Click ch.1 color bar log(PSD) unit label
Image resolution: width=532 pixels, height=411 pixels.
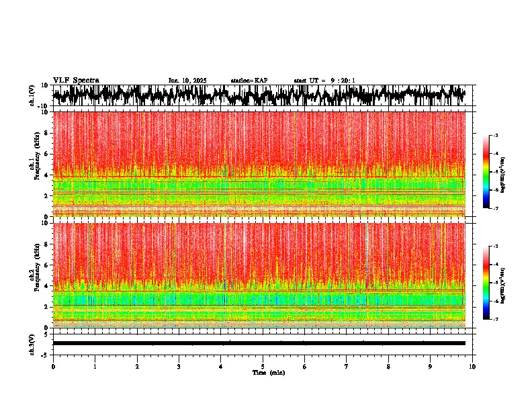[503, 175]
